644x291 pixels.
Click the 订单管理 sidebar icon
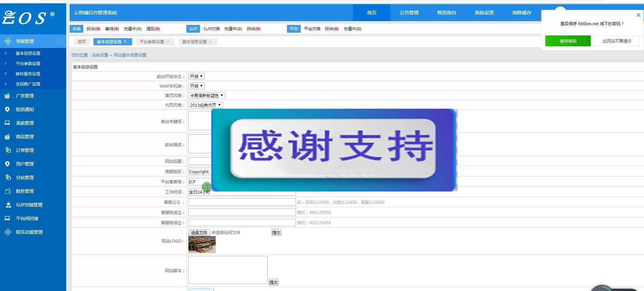point(8,150)
